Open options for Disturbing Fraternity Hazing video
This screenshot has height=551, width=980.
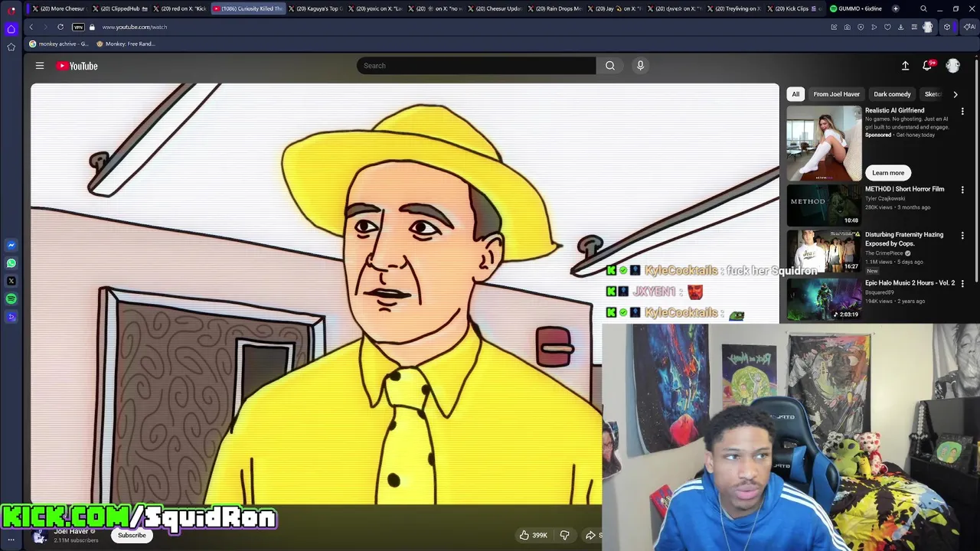point(962,236)
